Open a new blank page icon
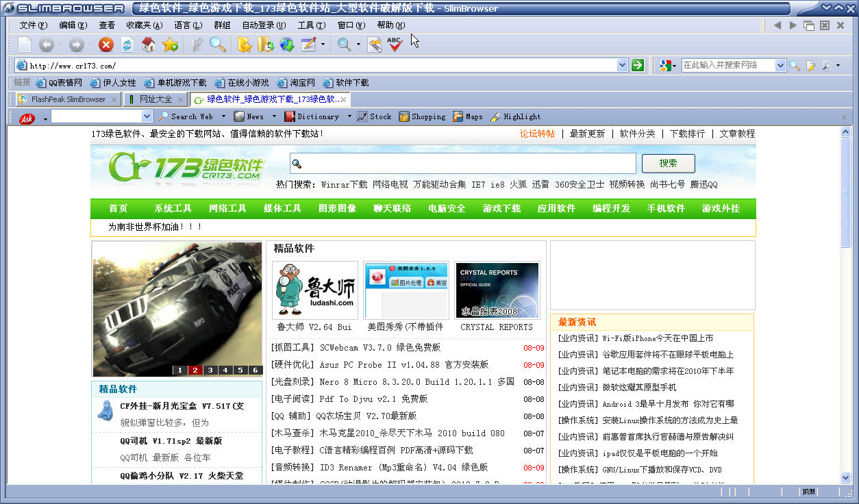Image resolution: width=859 pixels, height=504 pixels. (x=25, y=45)
